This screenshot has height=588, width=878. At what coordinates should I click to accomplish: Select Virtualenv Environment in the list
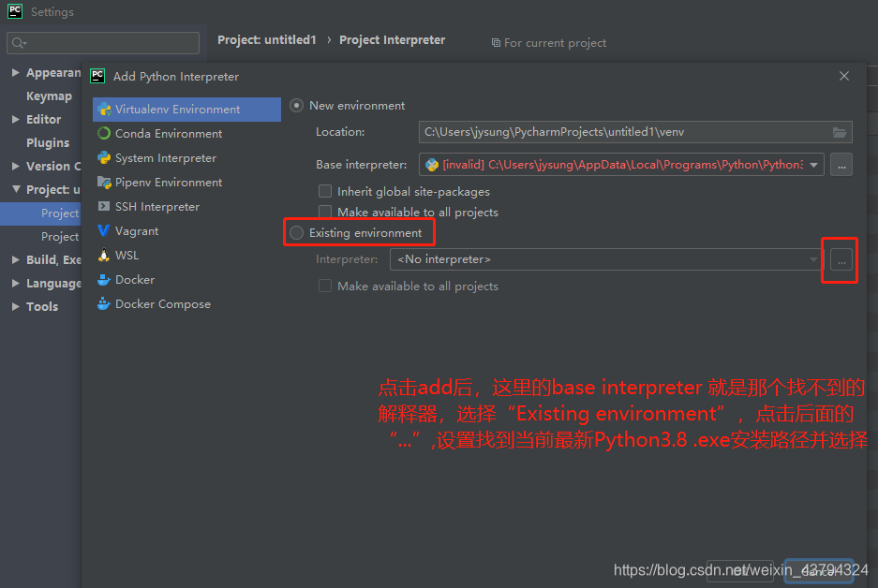(x=186, y=110)
